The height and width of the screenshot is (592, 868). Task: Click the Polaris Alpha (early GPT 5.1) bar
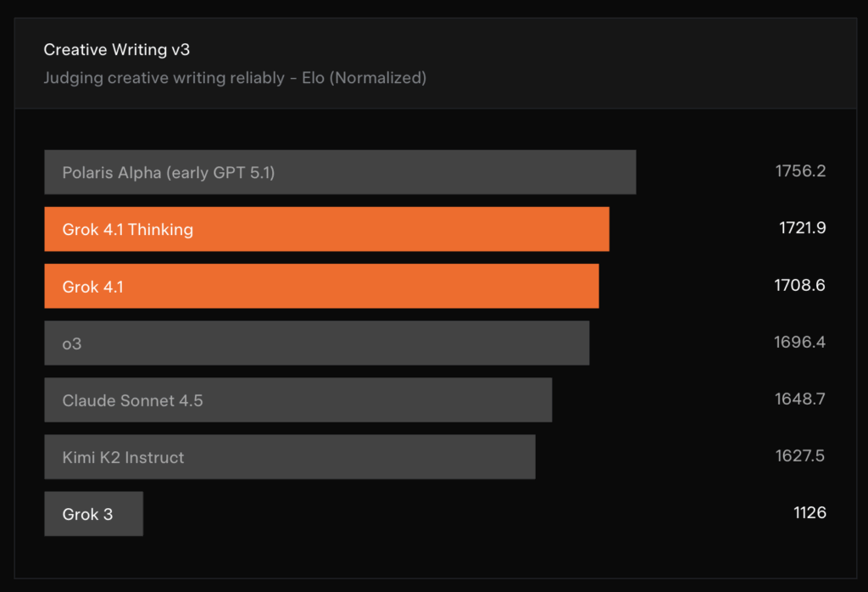click(x=340, y=172)
